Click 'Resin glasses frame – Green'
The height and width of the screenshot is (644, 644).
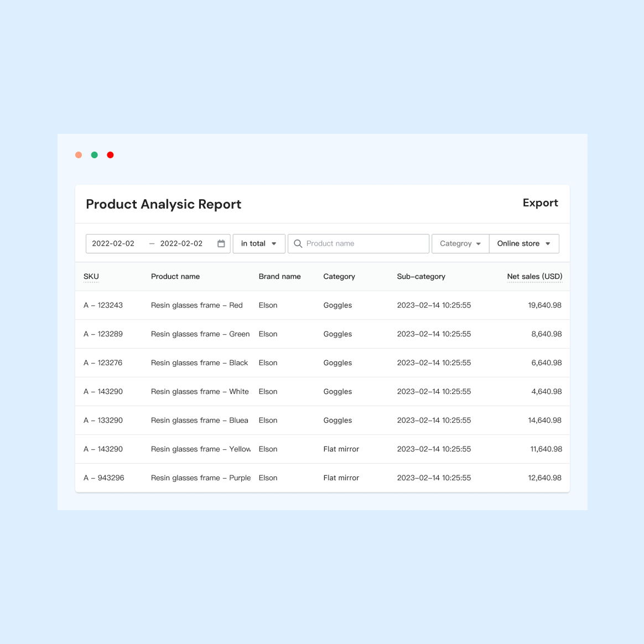(200, 334)
